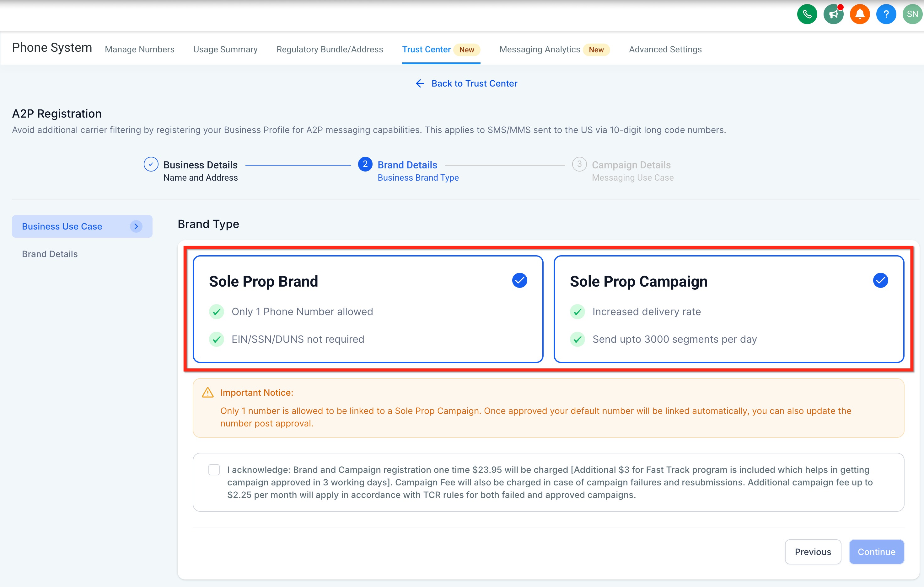The image size is (924, 587).
Task: Check the fee acknowledgement checkbox
Action: coord(214,470)
